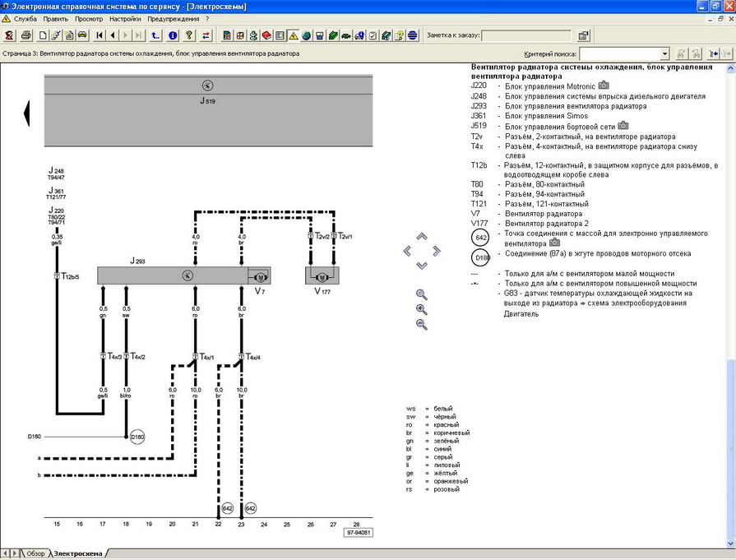Go to the previous page arrow
This screenshot has height=560, width=736.
point(113,35)
